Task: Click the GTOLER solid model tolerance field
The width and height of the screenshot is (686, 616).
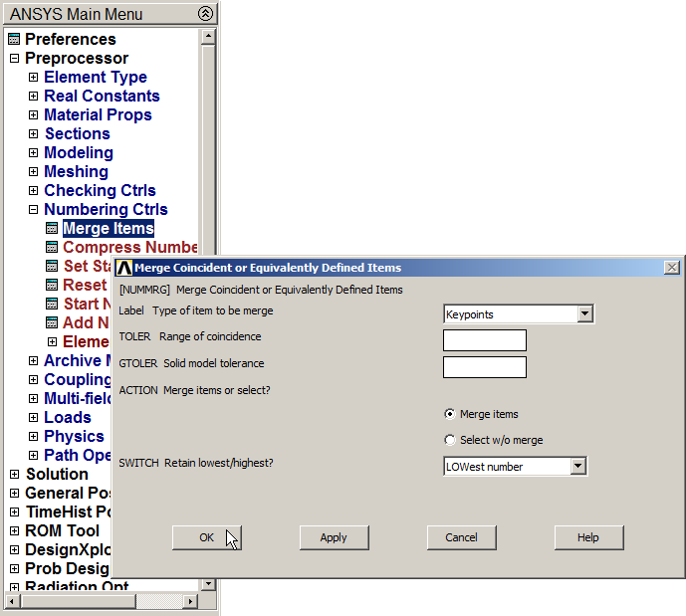Action: (484, 367)
